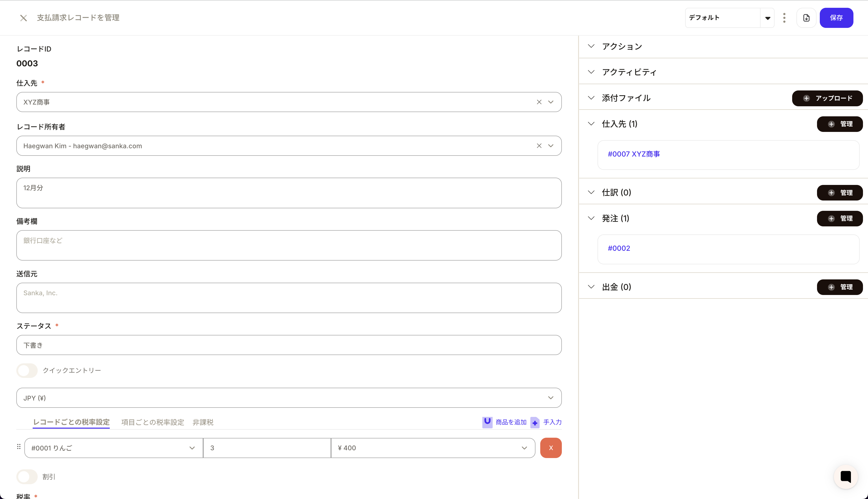Open the chat support bubble icon
This screenshot has width=868, height=499.
(845, 477)
